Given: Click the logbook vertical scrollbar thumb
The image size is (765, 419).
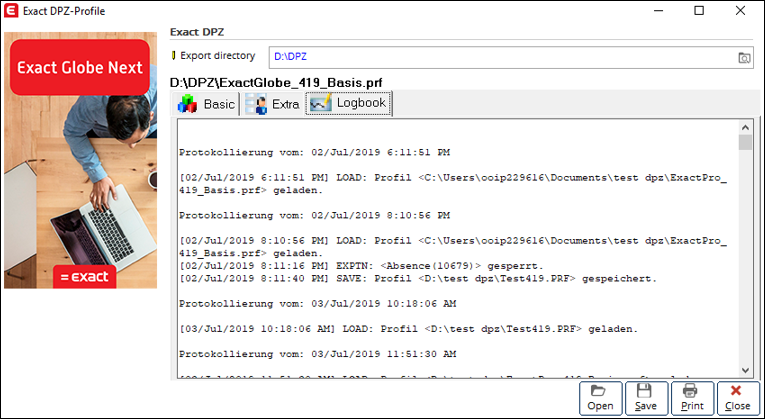Looking at the screenshot, I should 745,142.
